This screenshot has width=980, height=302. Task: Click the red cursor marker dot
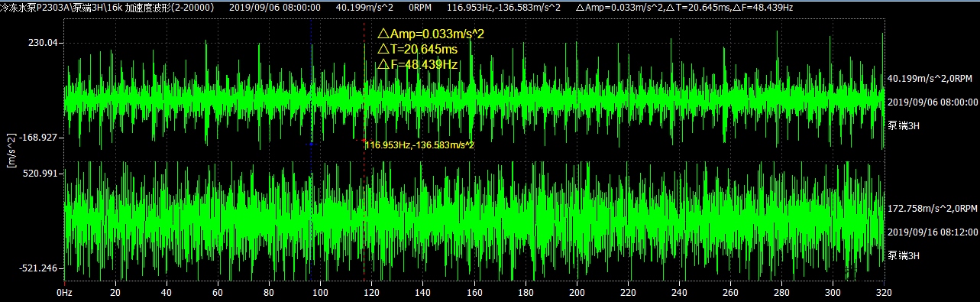click(363, 141)
